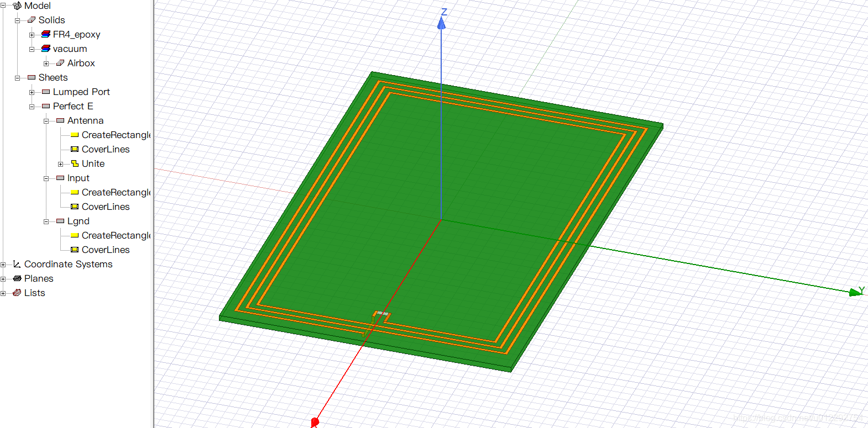The width and height of the screenshot is (868, 428).
Task: Click the Model root icon
Action: (x=17, y=6)
